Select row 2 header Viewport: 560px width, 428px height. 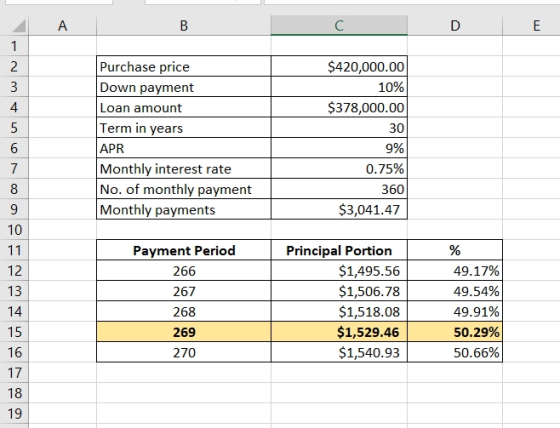click(14, 66)
